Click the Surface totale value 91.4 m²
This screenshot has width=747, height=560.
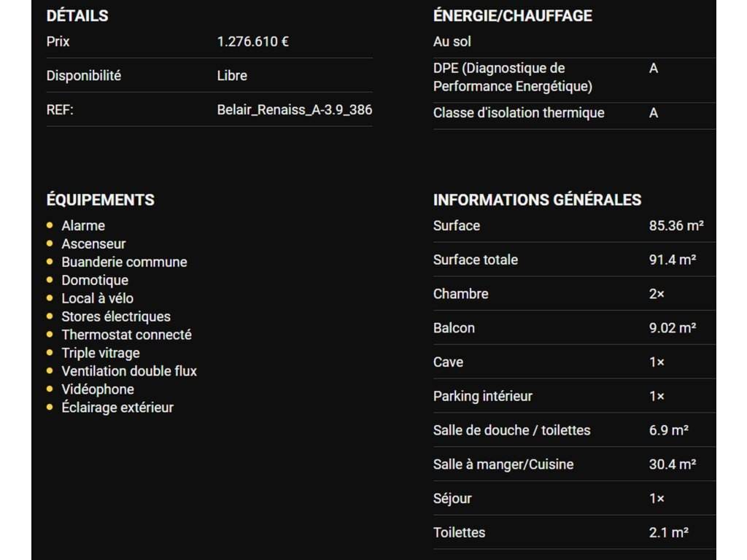[x=673, y=260]
